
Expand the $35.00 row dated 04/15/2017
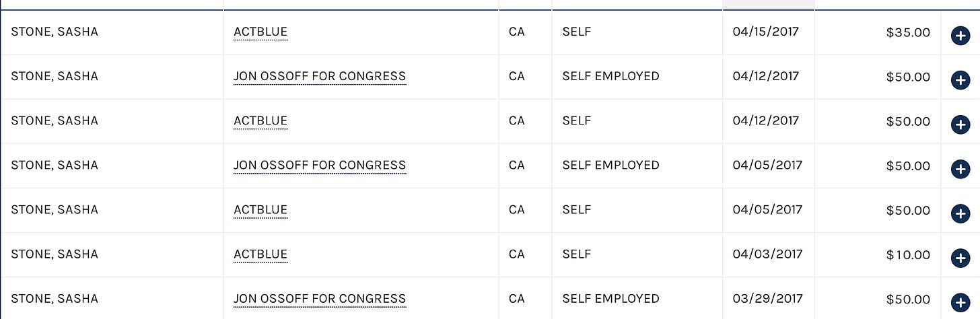(960, 36)
